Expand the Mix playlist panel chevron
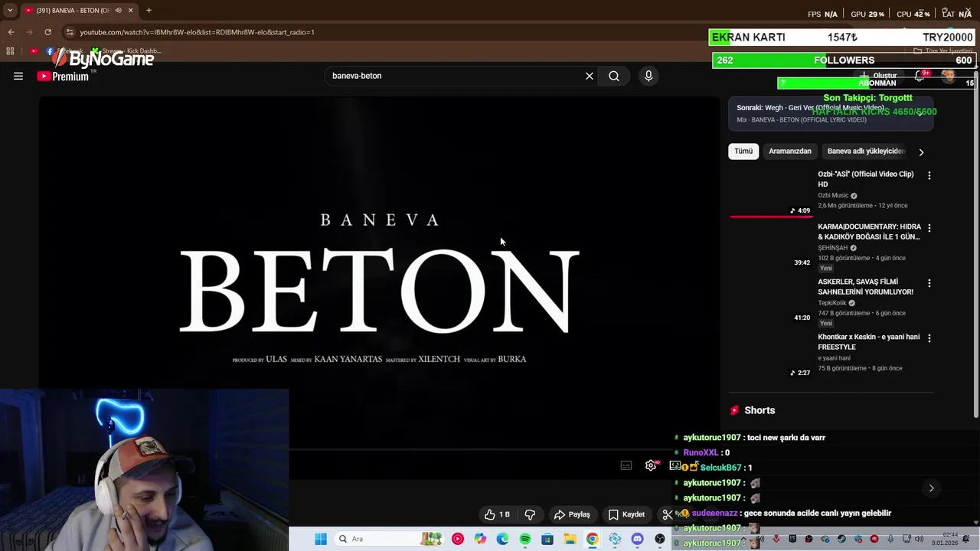Image resolution: width=980 pixels, height=551 pixels. pos(920,113)
